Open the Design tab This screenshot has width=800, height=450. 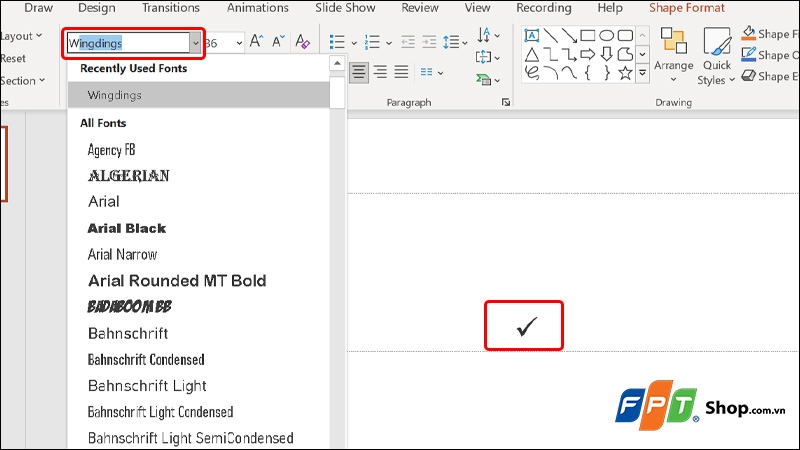click(x=96, y=8)
